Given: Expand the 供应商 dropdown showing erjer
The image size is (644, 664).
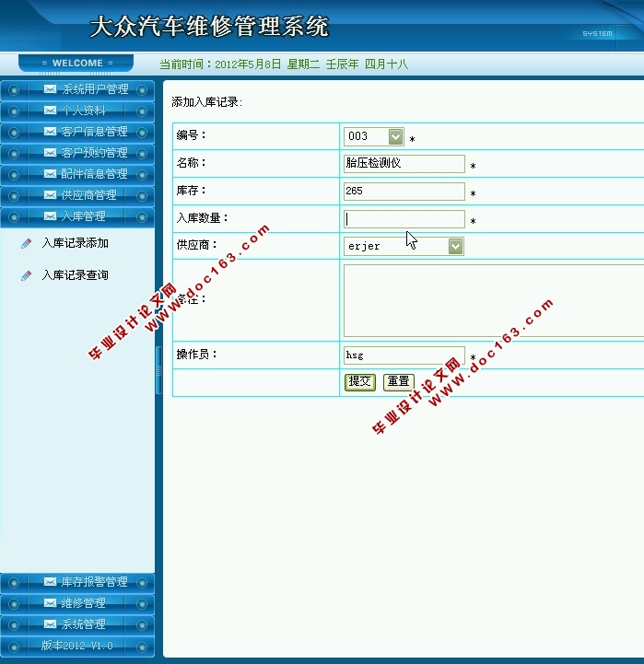Looking at the screenshot, I should pos(455,246).
